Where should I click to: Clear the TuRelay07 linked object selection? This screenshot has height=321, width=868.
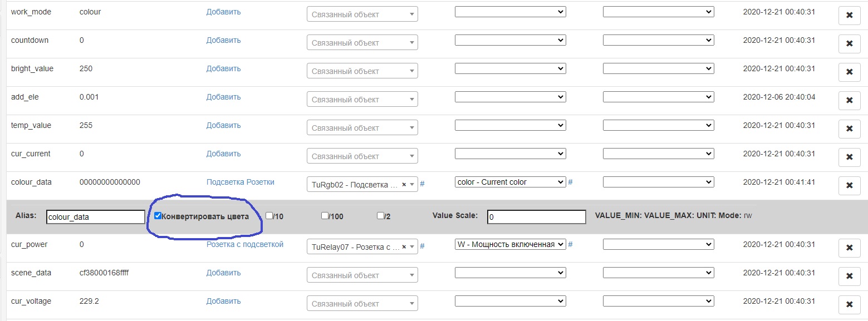404,246
